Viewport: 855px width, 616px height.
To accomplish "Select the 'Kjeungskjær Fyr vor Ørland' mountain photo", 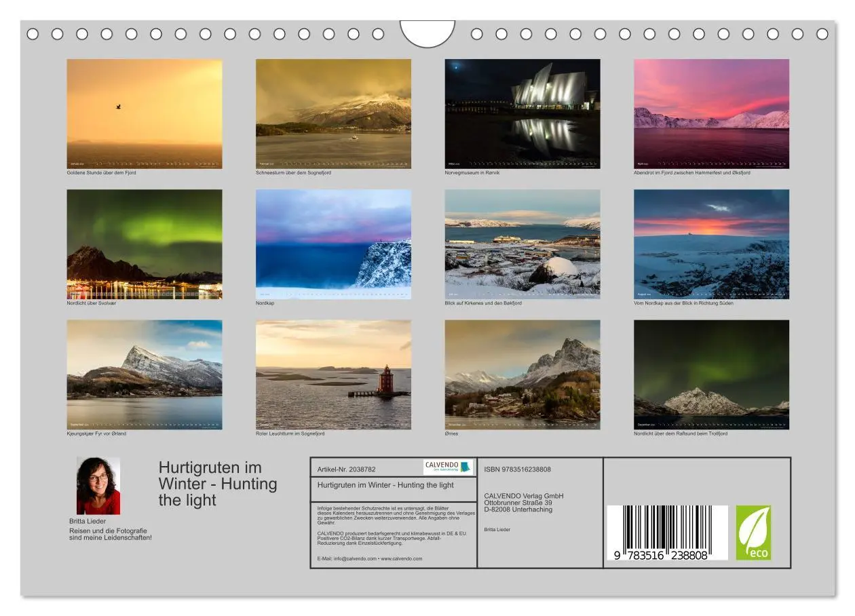I will 144,374.
